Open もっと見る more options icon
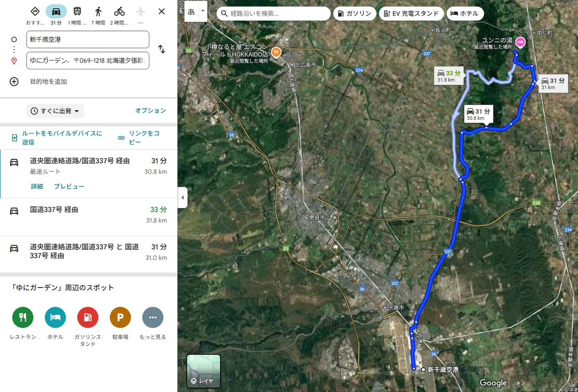Image resolution: width=578 pixels, height=392 pixels. 153,317
